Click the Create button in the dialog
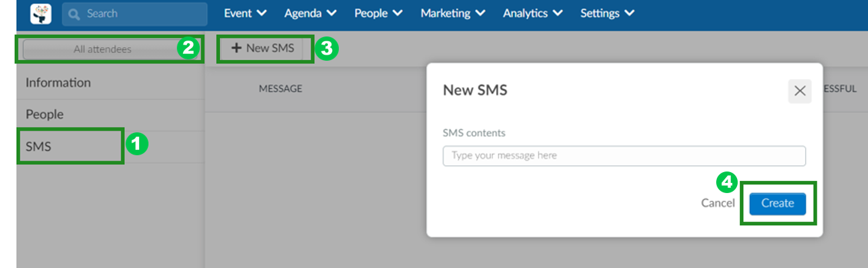This screenshot has height=268, width=868. pyautogui.click(x=778, y=203)
